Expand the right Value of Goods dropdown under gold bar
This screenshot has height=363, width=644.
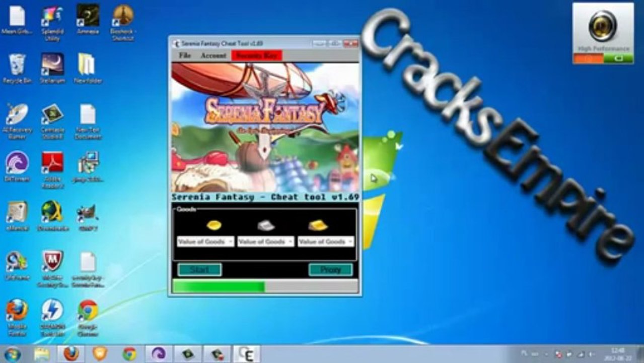[x=326, y=241]
